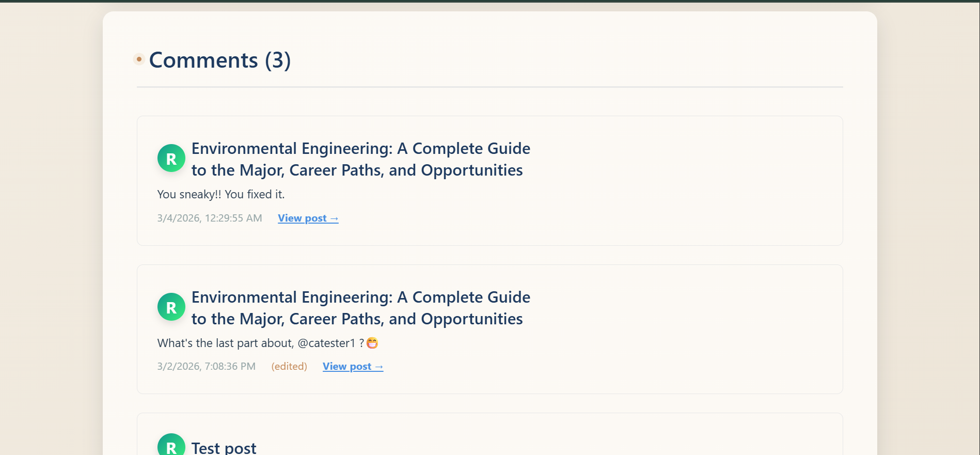Click the 3/4/2026, 12:29:55 AM timestamp
The image size is (980, 455).
[x=209, y=218]
